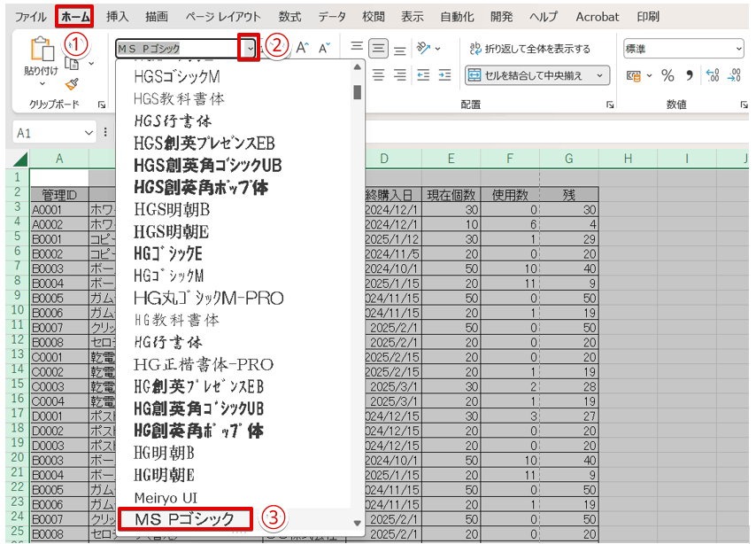Image resolution: width=756 pixels, height=544 pixels.
Task: Open the クリップボード dialog launcher
Action: tap(102, 103)
